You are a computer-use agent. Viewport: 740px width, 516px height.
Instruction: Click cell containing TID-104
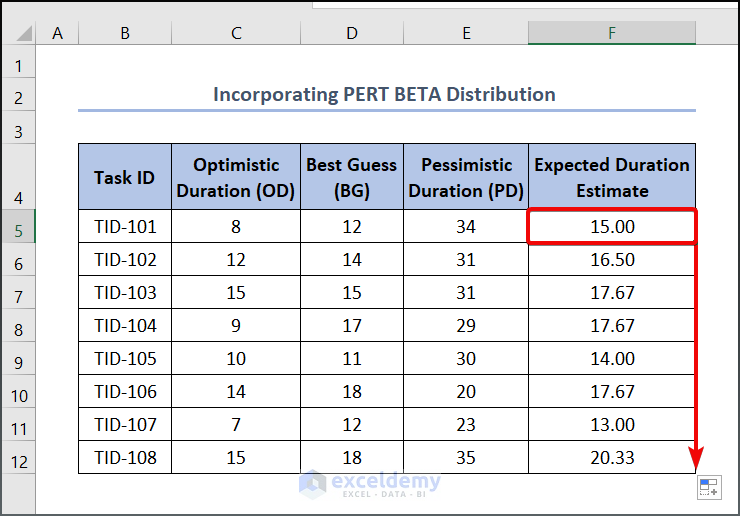[125, 325]
